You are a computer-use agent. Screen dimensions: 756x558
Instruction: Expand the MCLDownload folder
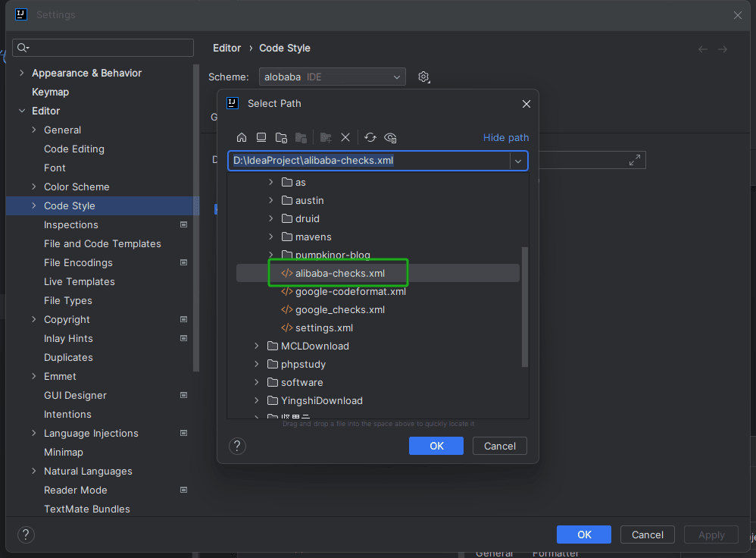pyautogui.click(x=257, y=346)
